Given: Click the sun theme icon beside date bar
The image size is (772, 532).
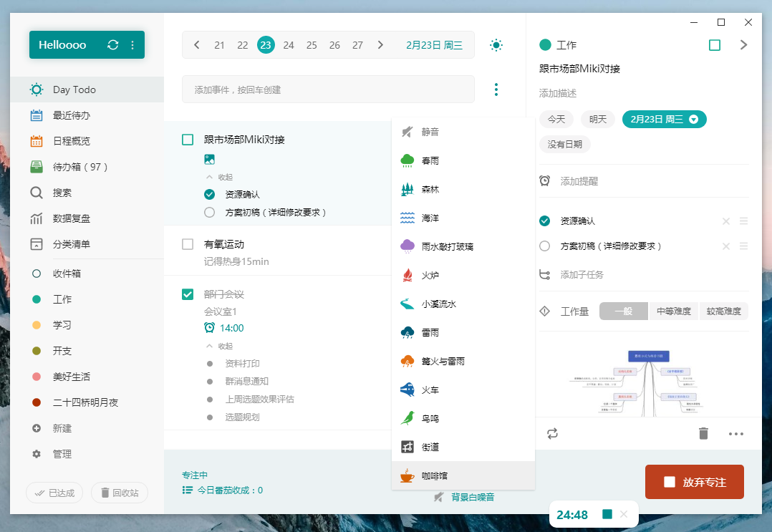Looking at the screenshot, I should pos(496,44).
